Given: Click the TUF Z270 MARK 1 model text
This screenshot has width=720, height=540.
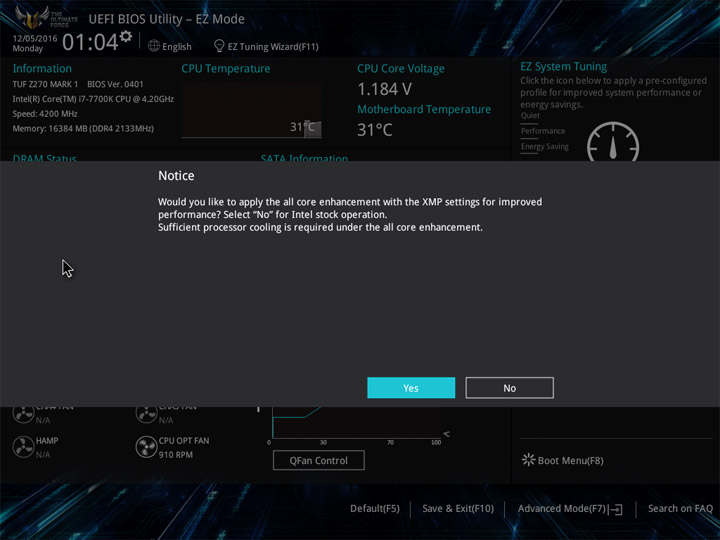Looking at the screenshot, I should coord(45,84).
